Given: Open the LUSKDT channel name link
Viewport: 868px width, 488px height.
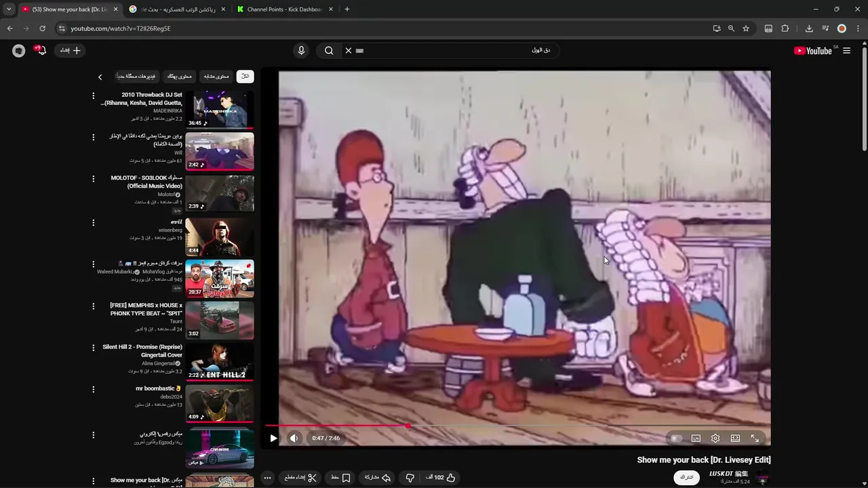Looking at the screenshot, I should click(729, 474).
